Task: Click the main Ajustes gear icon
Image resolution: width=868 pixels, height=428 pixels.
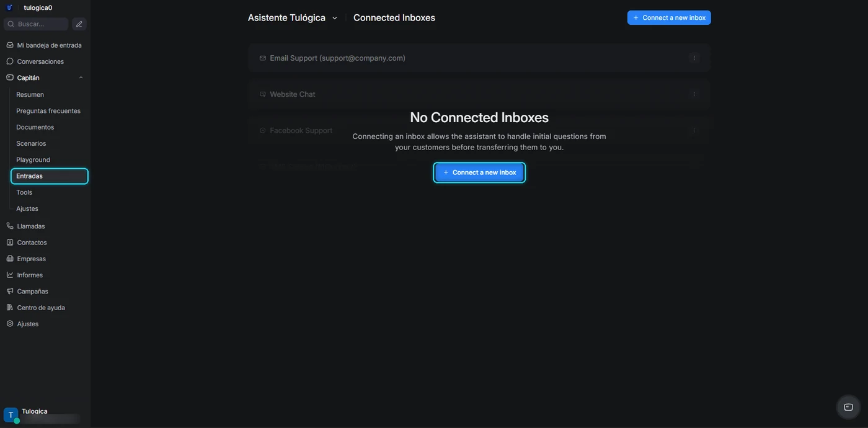Action: (x=10, y=324)
